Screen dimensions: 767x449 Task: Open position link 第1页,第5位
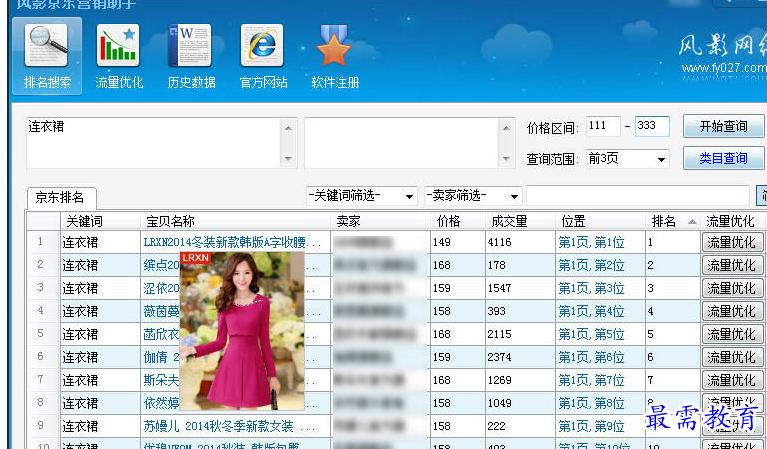591,334
